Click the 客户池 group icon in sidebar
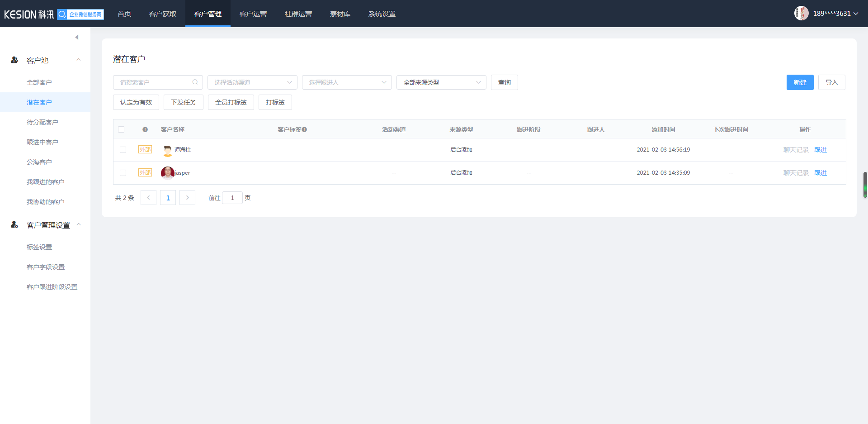The image size is (868, 424). 14,60
